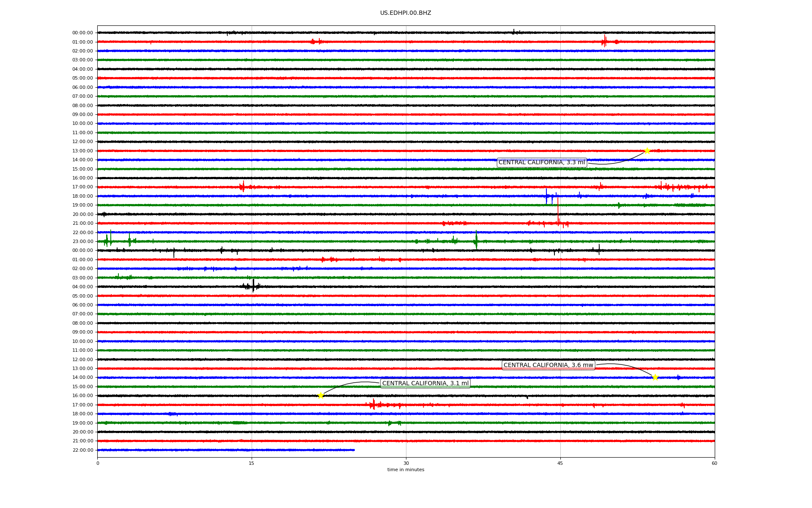812x508 pixels.
Task: Click the red spike near minute 49 on the first 01:00:00 trace
Action: 605,41
